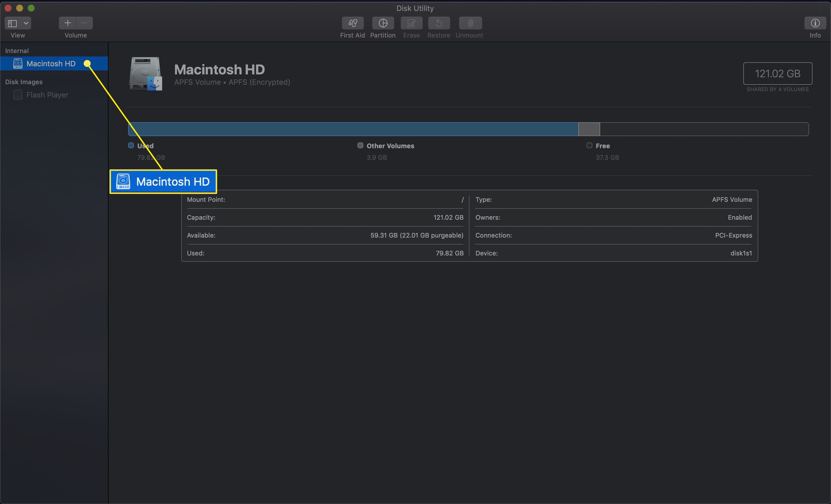Click the First Aid label
The image size is (831, 504).
[352, 35]
